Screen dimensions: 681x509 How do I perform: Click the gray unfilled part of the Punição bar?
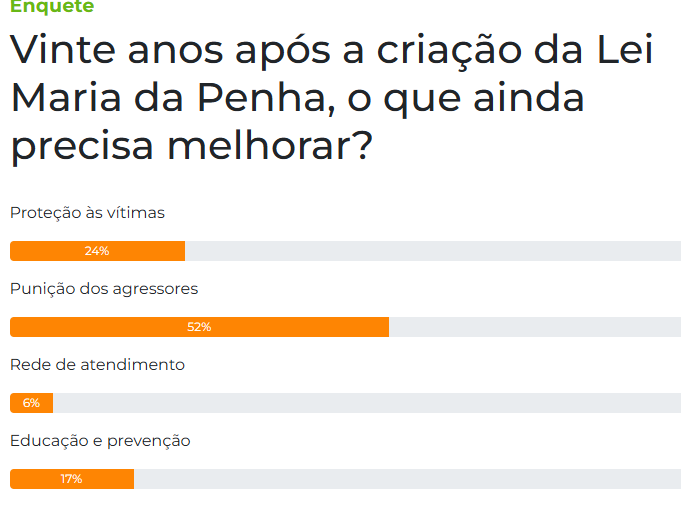click(535, 327)
